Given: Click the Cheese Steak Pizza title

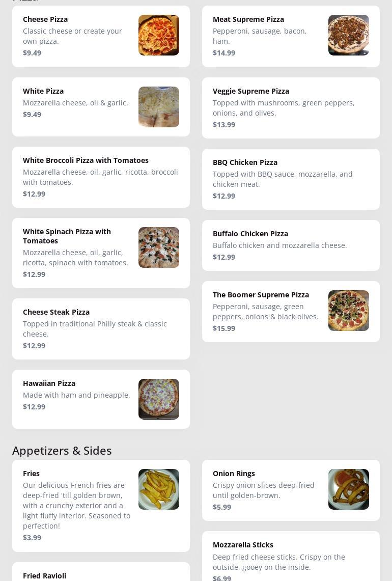Looking at the screenshot, I should pyautogui.click(x=56, y=312).
